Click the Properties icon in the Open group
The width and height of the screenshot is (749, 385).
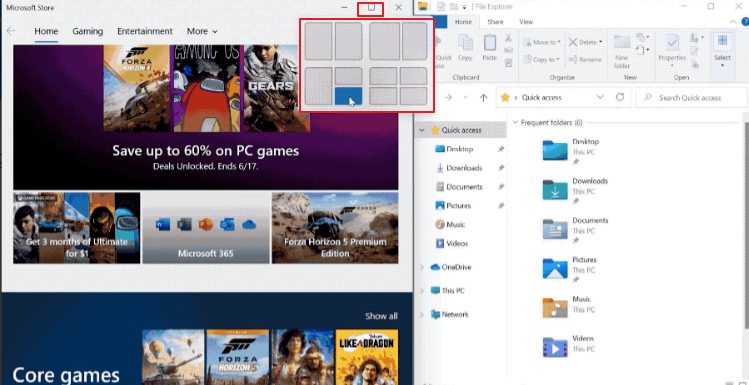(x=672, y=43)
